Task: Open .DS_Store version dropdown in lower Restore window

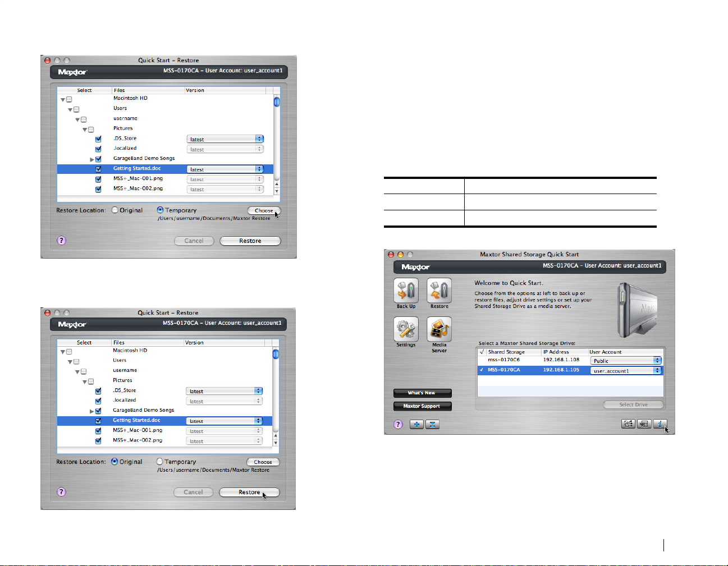Action: [x=225, y=391]
